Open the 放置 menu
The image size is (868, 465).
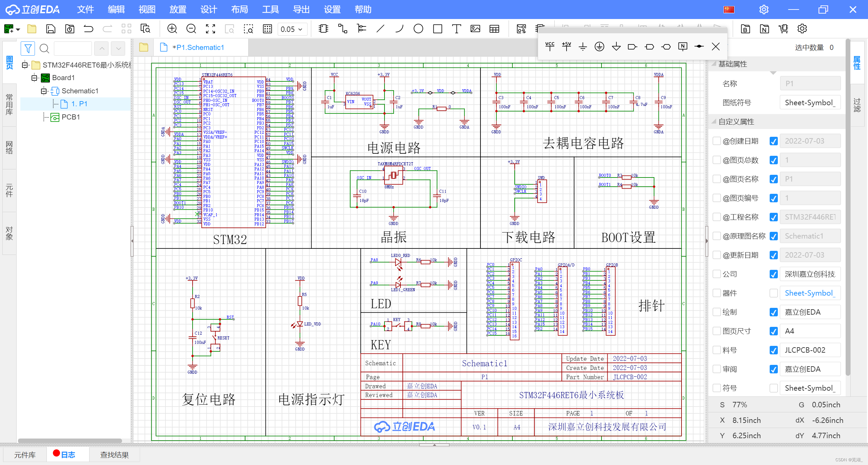(178, 10)
